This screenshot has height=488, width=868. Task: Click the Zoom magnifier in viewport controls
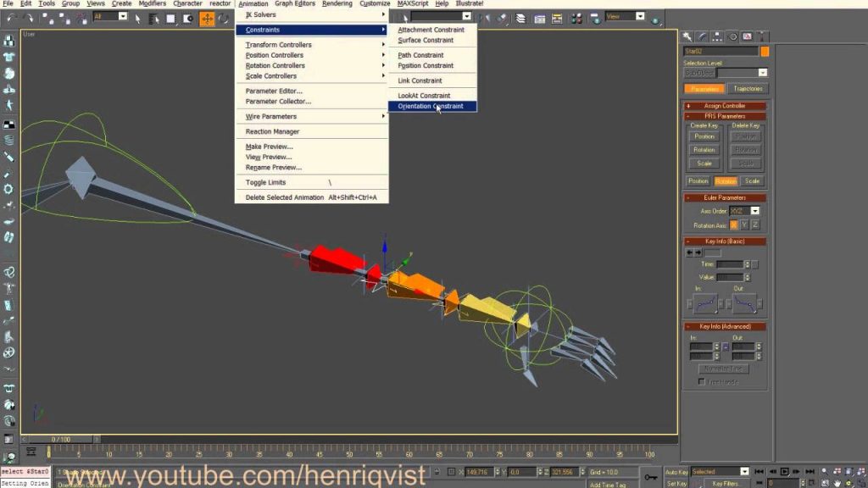point(823,471)
